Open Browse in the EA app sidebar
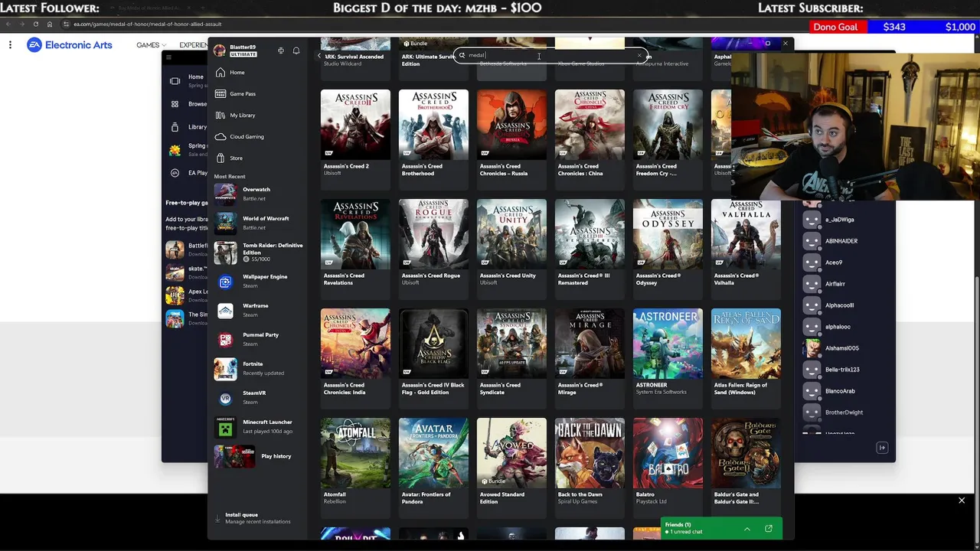Image resolution: width=980 pixels, height=551 pixels. pos(187,104)
